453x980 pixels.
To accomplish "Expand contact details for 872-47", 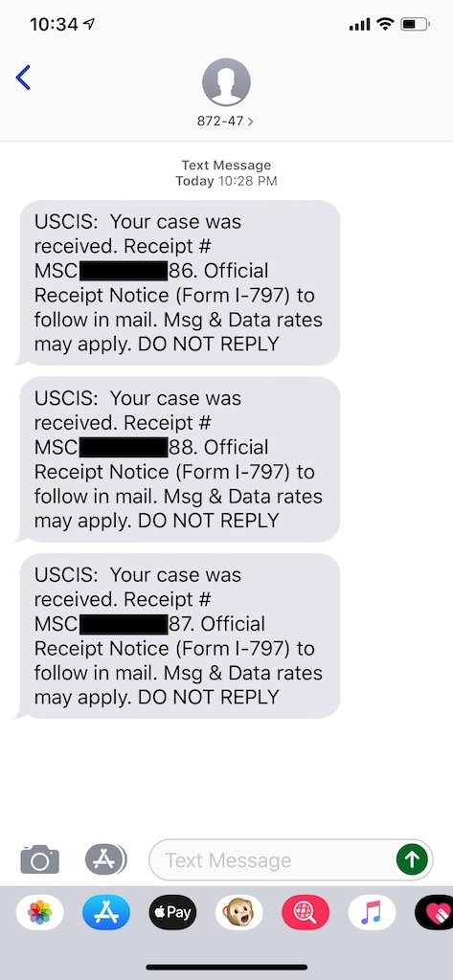I will pos(226,122).
